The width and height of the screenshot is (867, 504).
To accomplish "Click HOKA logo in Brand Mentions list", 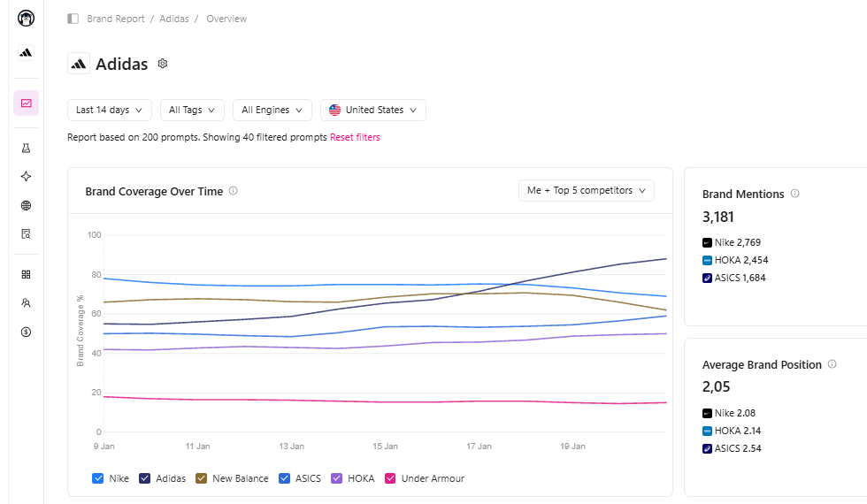I will tap(707, 260).
